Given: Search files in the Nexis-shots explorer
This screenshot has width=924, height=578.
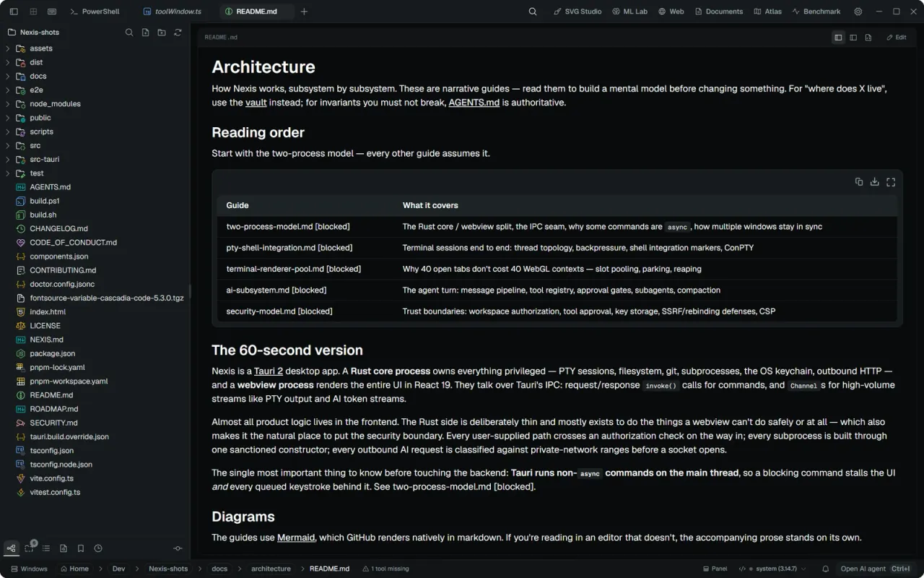Looking at the screenshot, I should pyautogui.click(x=129, y=33).
